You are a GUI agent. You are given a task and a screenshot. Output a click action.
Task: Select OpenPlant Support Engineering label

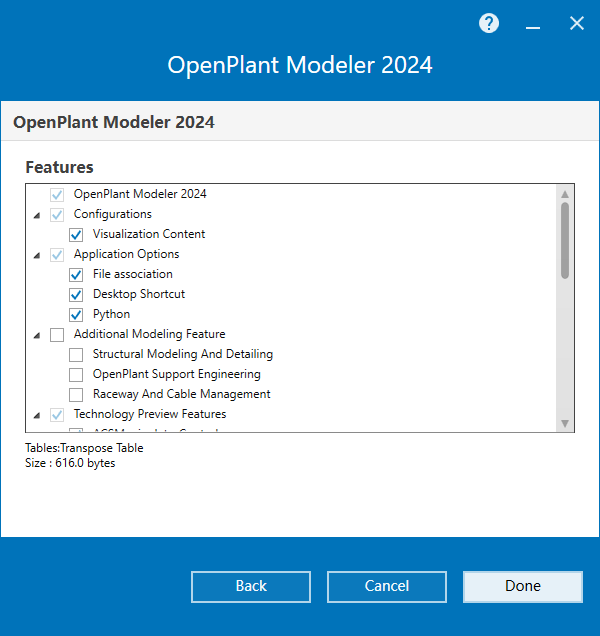coord(176,374)
